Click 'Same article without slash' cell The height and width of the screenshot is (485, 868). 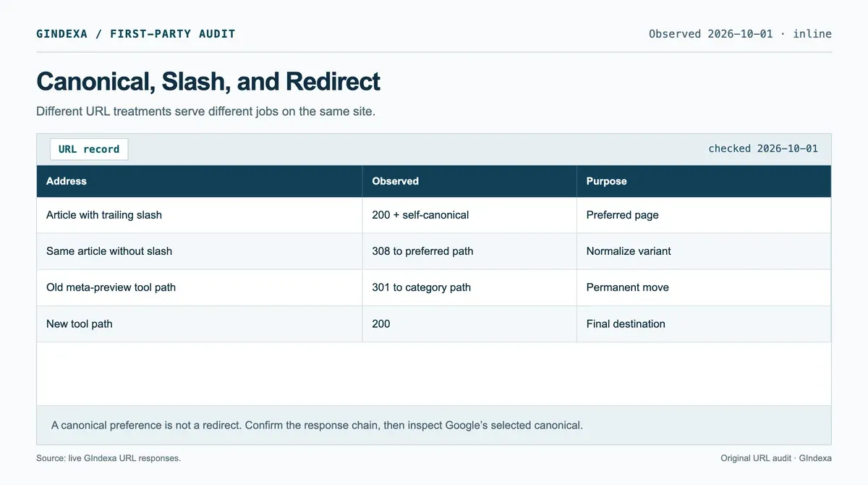pos(200,251)
